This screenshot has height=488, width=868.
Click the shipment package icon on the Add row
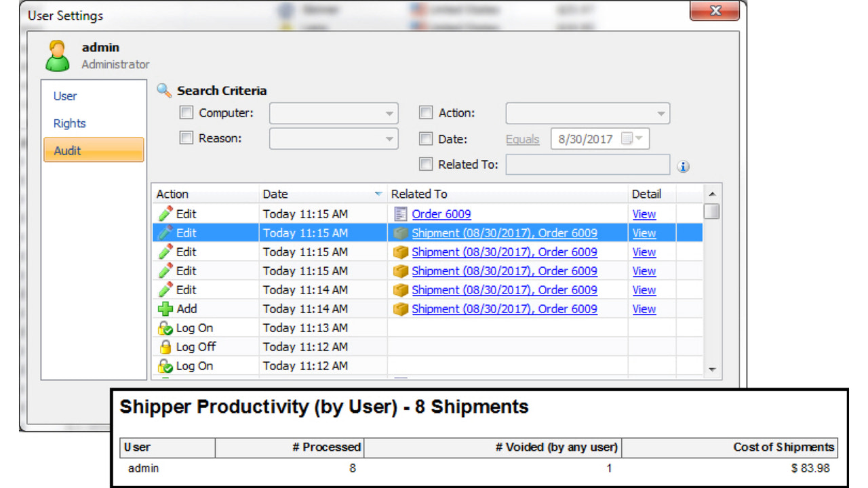pos(400,309)
